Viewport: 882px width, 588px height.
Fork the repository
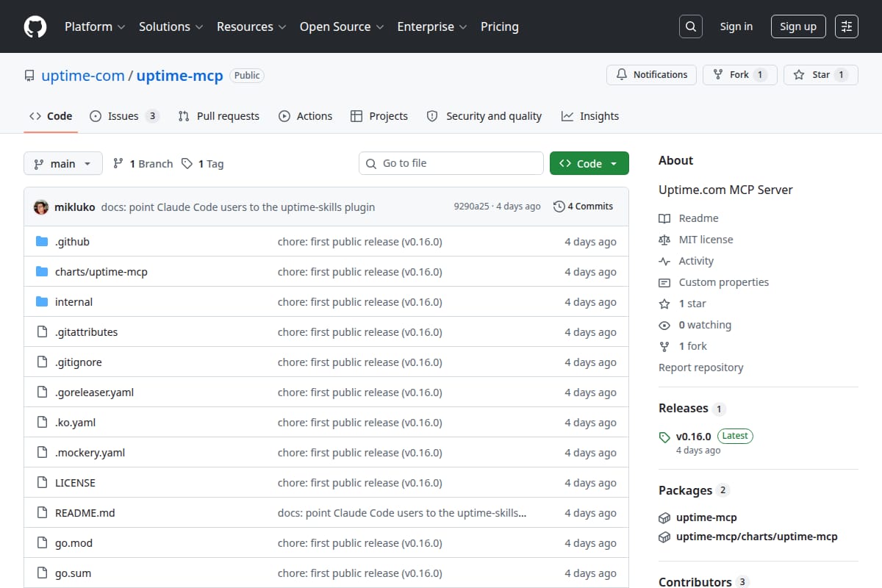739,75
